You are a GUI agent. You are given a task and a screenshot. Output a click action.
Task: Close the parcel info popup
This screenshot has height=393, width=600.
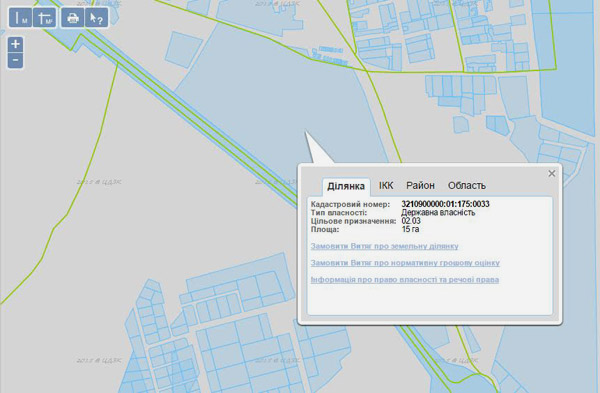[x=551, y=173]
